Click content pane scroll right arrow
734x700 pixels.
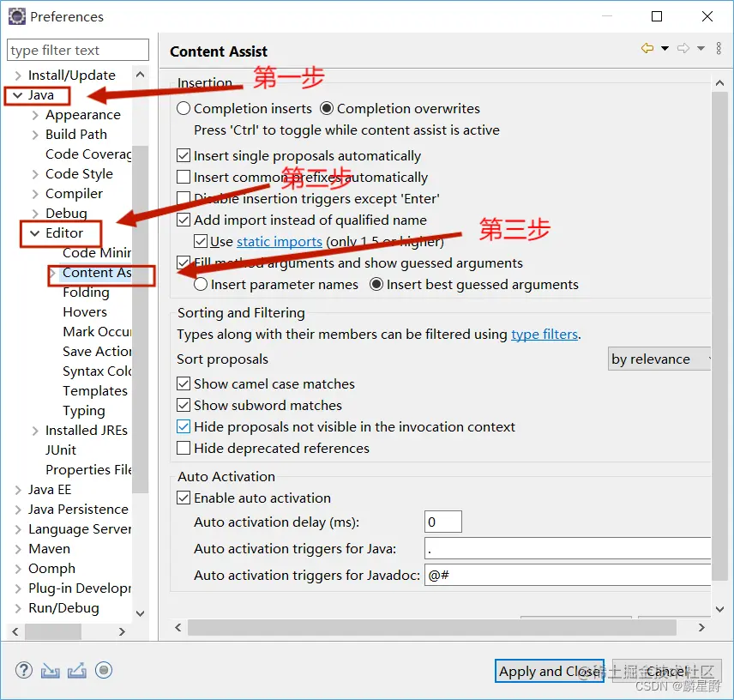[701, 627]
